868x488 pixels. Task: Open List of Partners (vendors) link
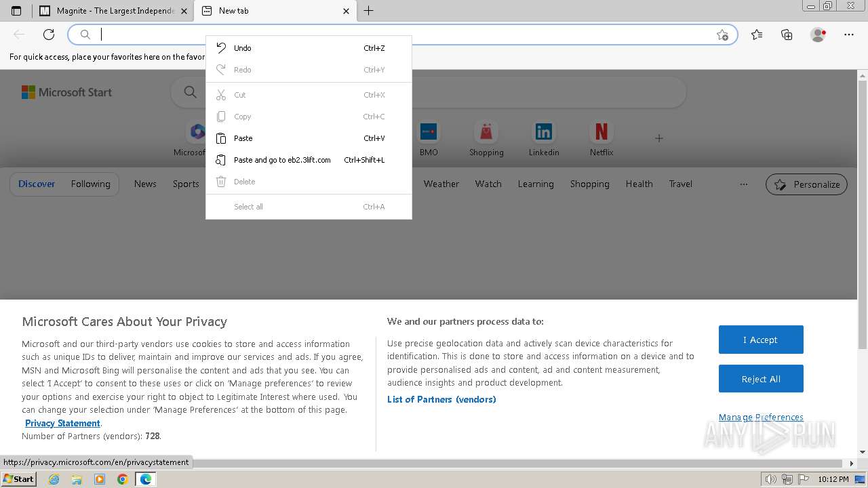(441, 399)
